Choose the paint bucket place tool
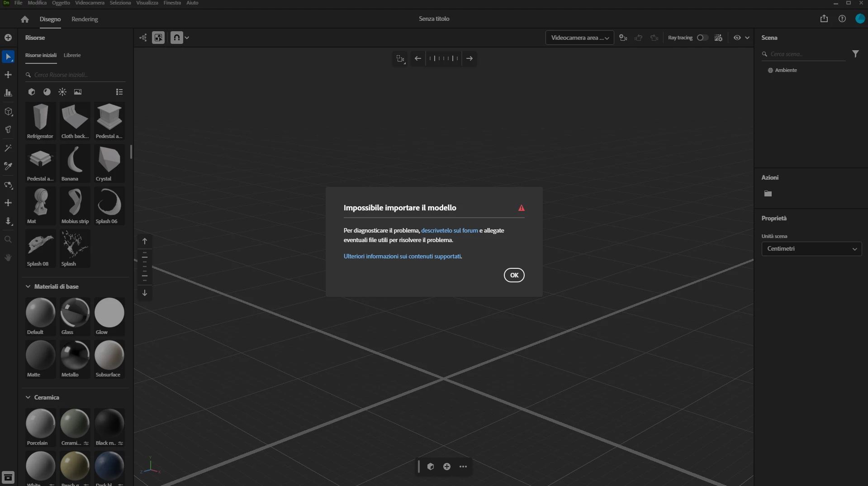 [x=8, y=129]
